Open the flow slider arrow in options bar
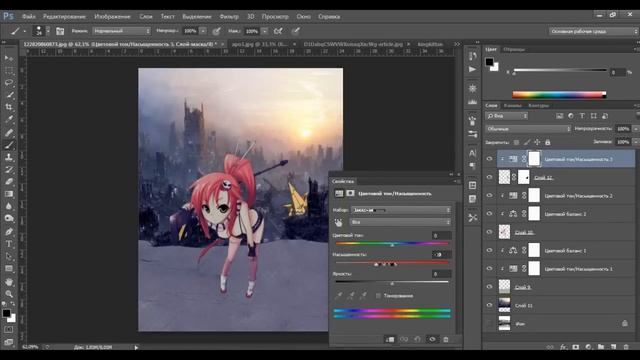640x360 pixels. click(x=264, y=31)
